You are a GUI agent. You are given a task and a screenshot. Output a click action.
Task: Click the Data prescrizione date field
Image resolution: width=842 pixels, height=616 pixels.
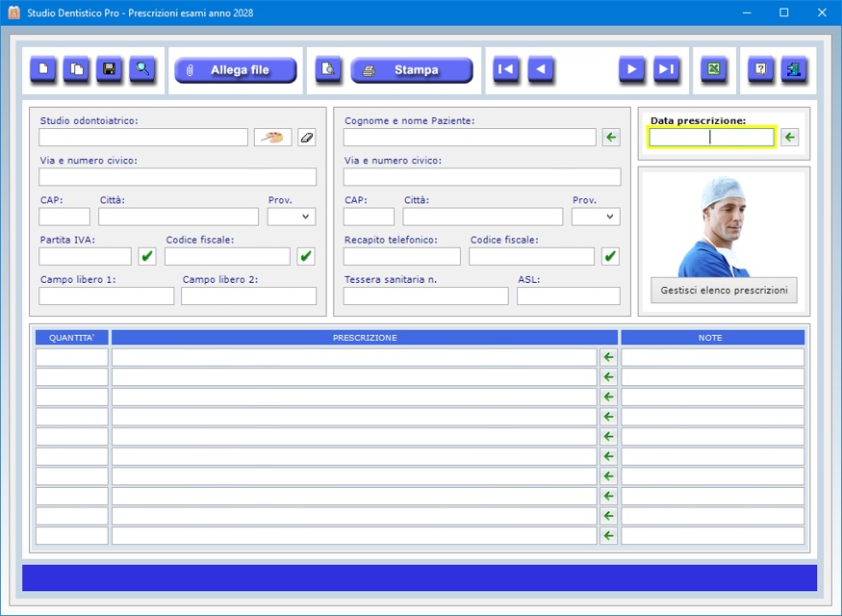(x=711, y=138)
